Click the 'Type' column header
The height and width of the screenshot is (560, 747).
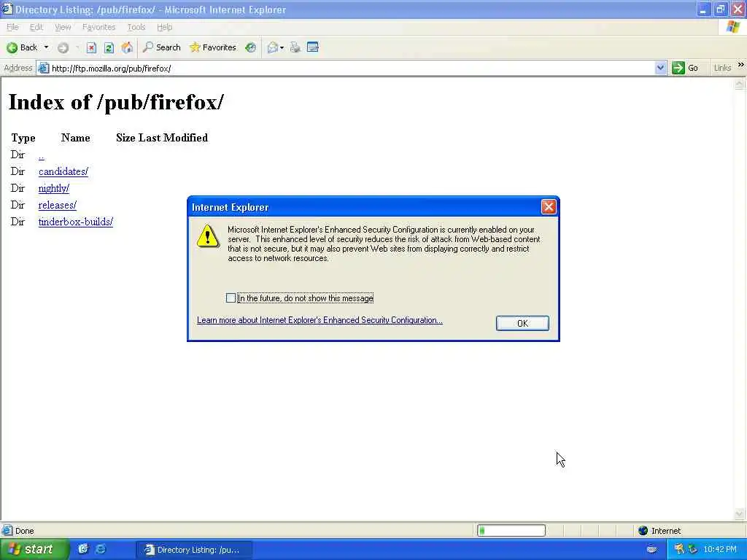pyautogui.click(x=23, y=138)
